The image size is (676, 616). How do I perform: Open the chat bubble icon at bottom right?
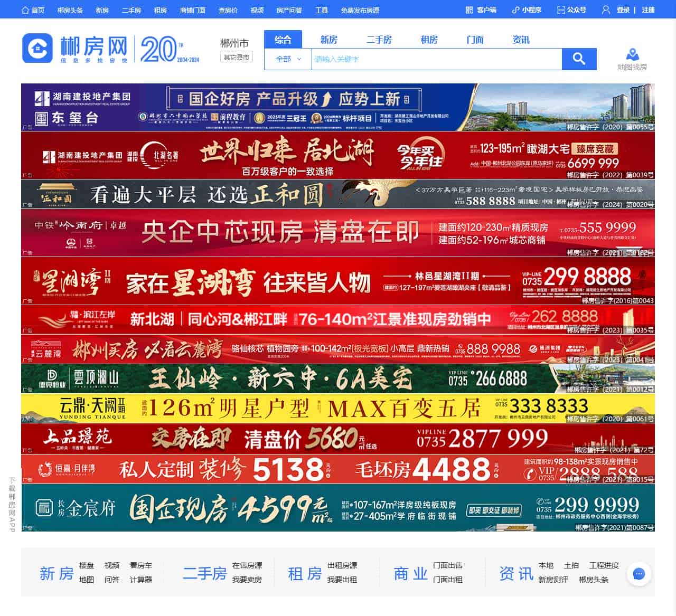click(x=640, y=575)
